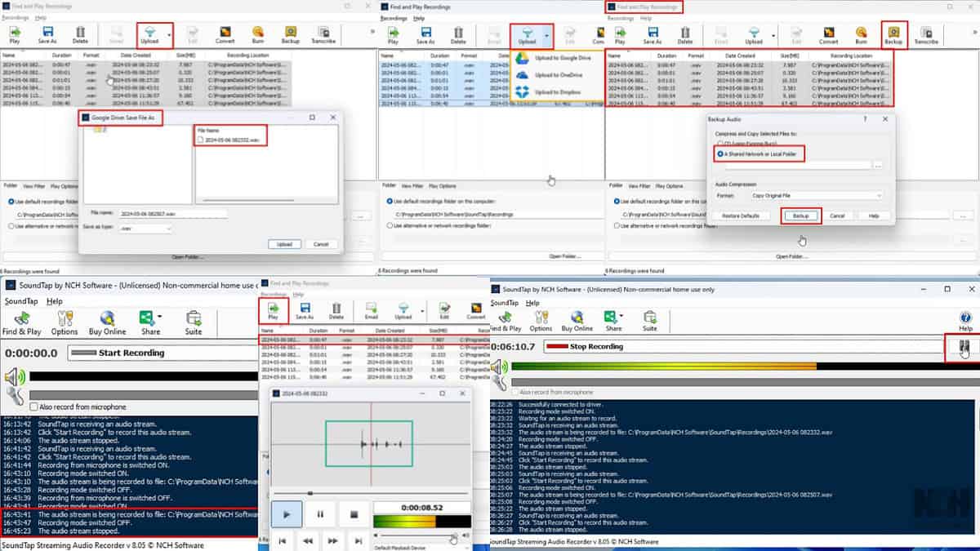This screenshot has width=980, height=551.
Task: Expand Upload arrow in window behind audio player
Action: pos(422,312)
